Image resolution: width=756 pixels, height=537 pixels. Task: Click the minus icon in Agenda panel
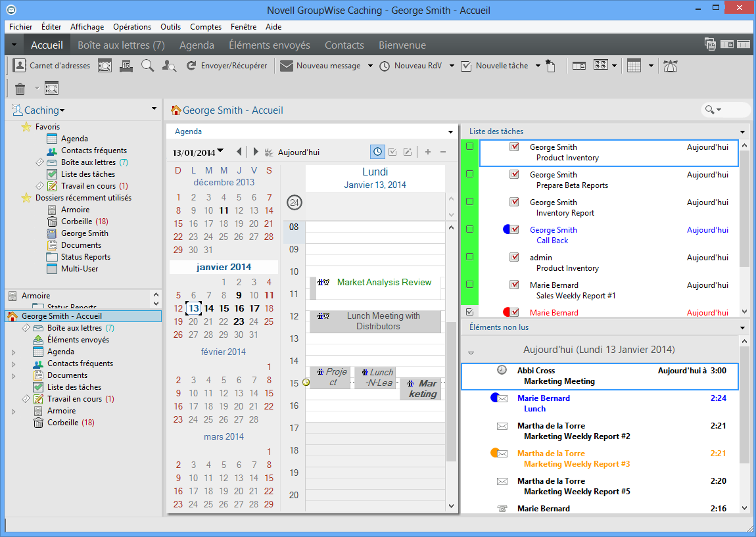pos(442,152)
